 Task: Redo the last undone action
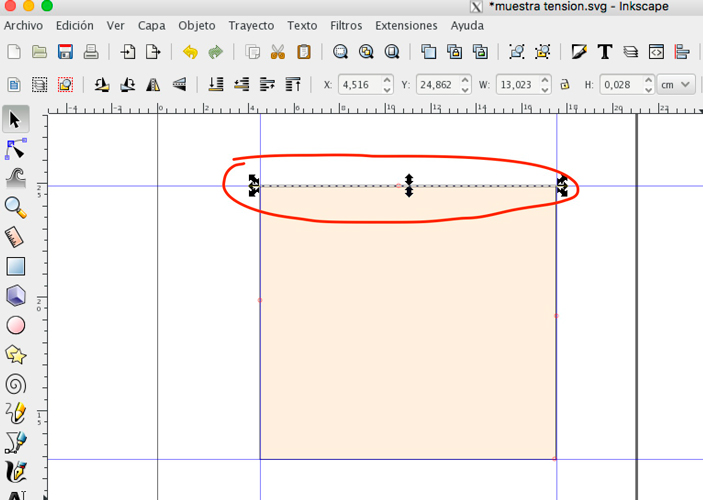tap(216, 52)
